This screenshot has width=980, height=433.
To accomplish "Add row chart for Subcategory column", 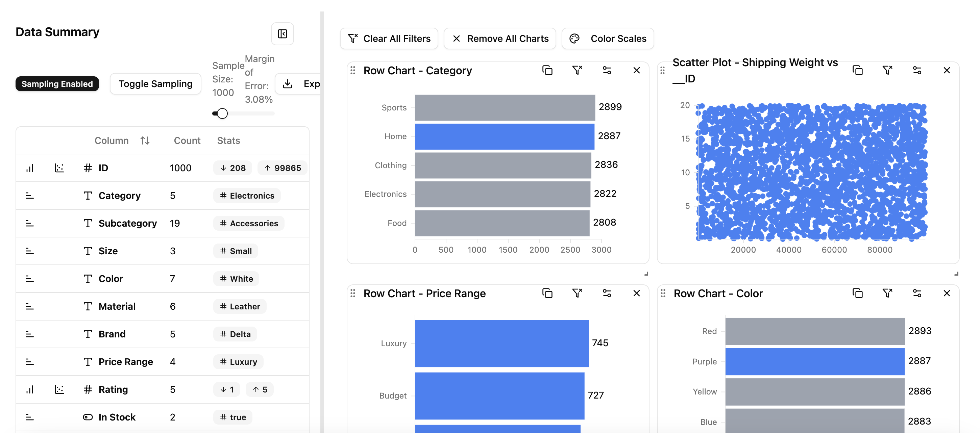I will coord(30,224).
